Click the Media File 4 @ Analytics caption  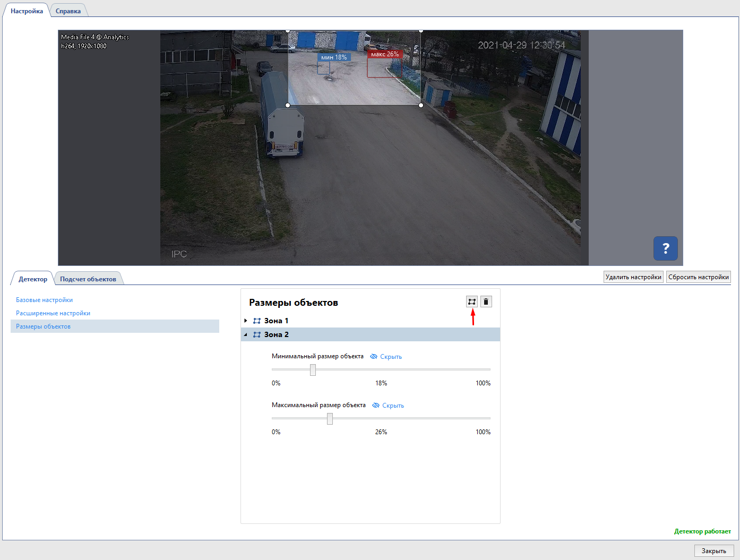95,37
